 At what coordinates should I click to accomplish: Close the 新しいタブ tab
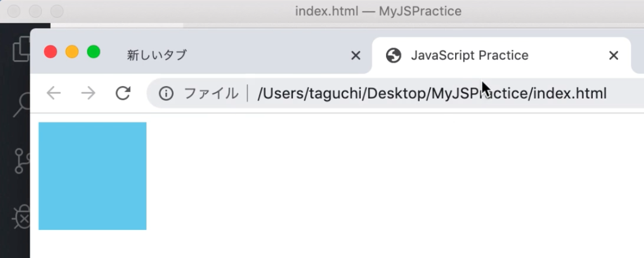click(356, 55)
